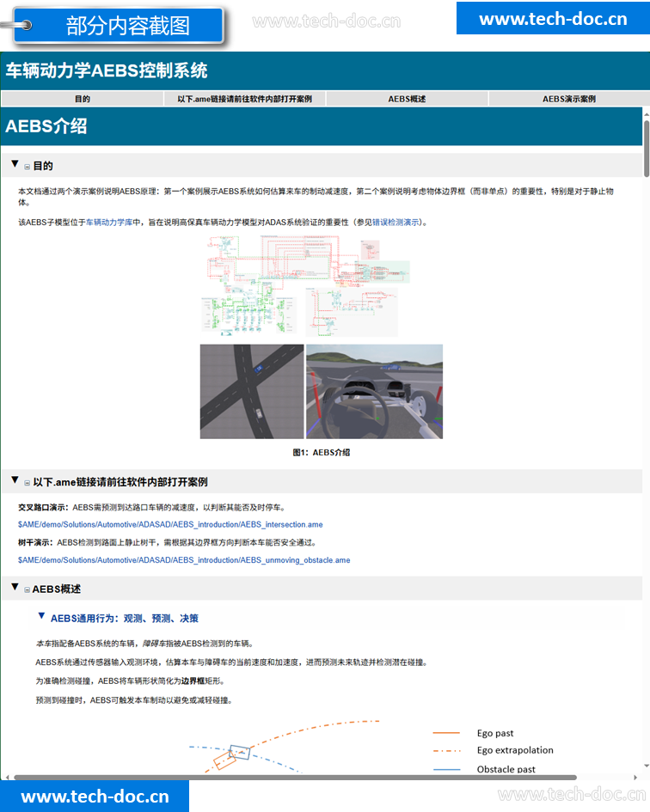Click the AEBS介绍 page heading
Screen dimensions: 650x812
[x=46, y=126]
